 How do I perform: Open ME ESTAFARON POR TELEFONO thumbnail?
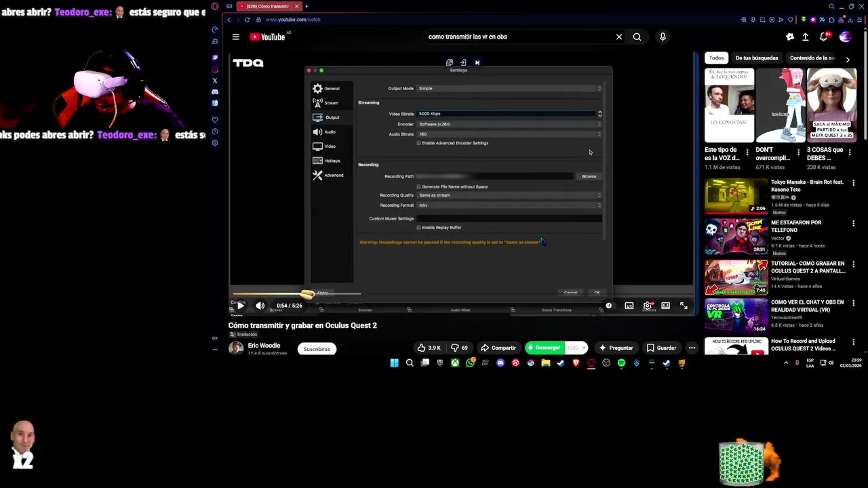click(736, 237)
